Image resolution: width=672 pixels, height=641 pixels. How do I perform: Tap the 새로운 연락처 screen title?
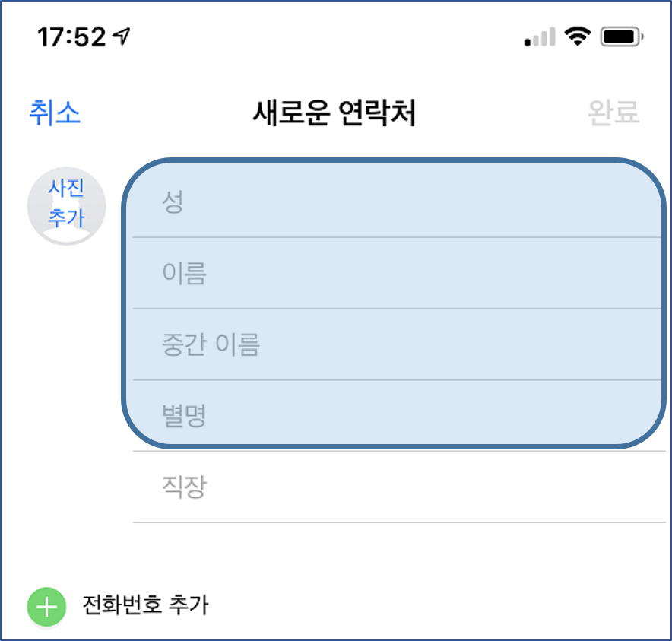click(334, 113)
